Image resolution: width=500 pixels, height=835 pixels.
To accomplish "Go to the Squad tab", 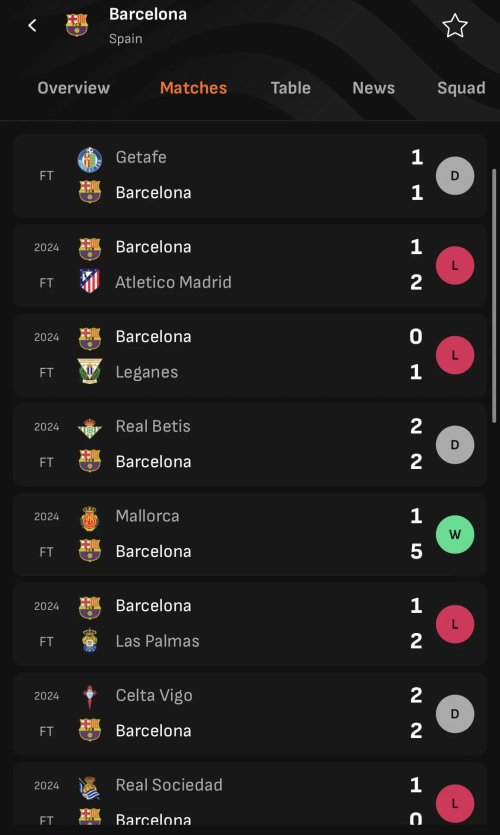I will tap(461, 88).
